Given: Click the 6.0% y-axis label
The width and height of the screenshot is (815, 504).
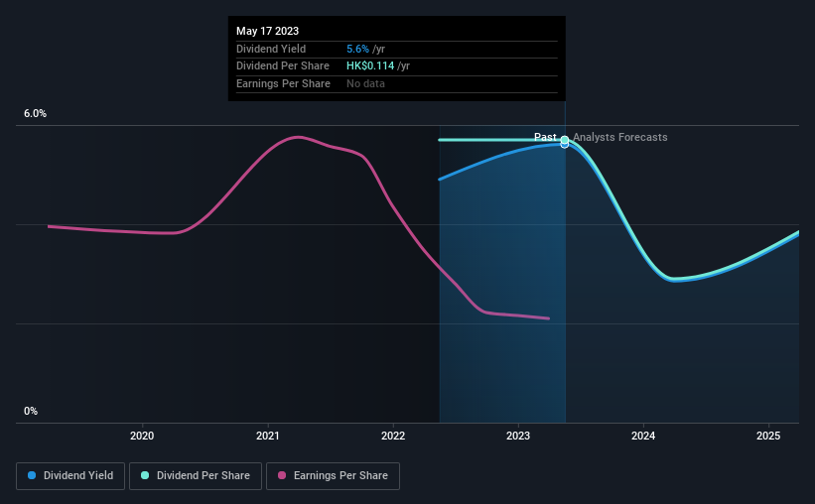Looking at the screenshot, I should 36,114.
